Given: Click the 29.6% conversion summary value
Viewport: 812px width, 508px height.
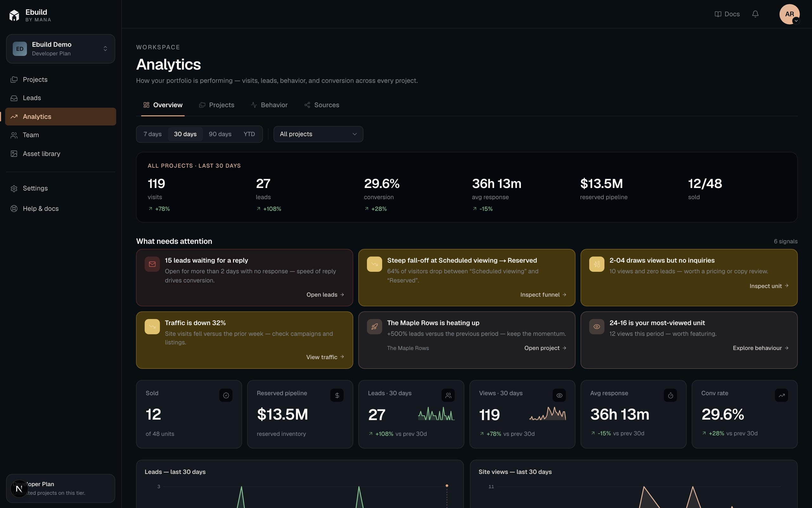Looking at the screenshot, I should [x=382, y=184].
